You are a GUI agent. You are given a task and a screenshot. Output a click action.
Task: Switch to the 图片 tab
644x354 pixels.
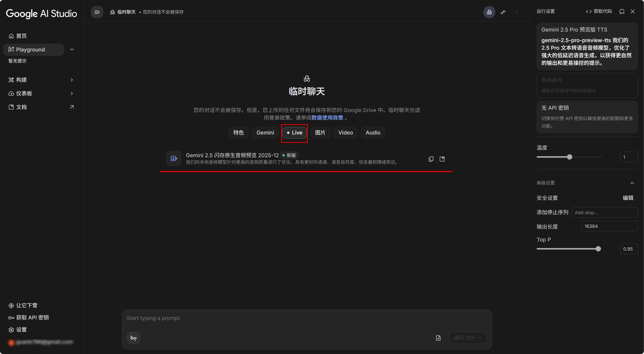click(320, 133)
